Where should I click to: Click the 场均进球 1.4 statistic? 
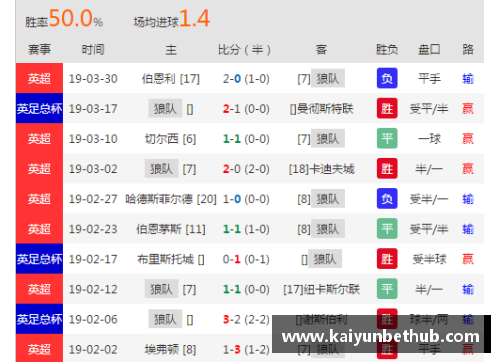click(x=172, y=19)
